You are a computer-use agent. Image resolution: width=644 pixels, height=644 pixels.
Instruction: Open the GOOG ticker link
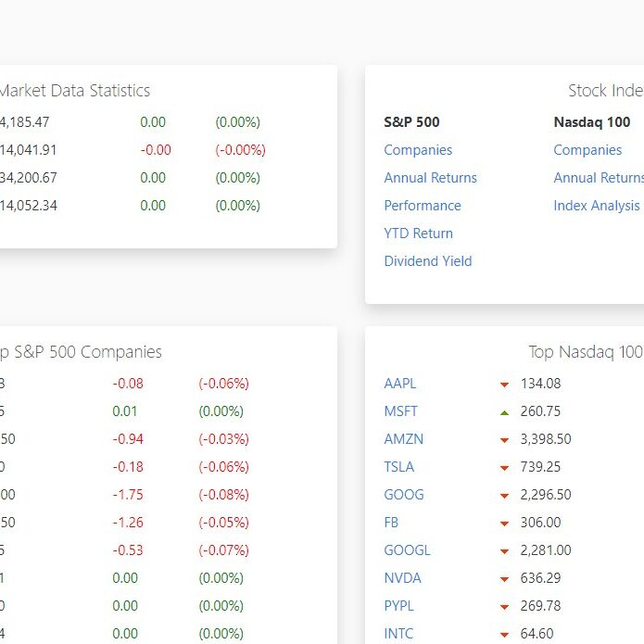tap(403, 495)
